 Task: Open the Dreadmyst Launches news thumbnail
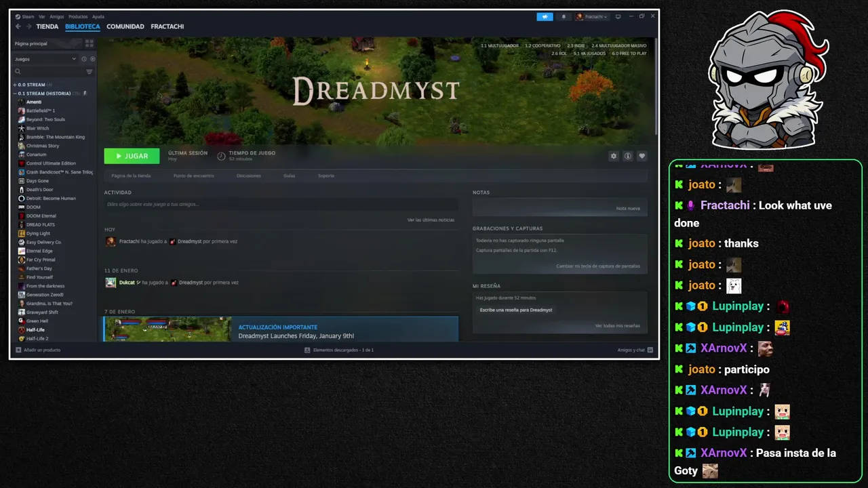(x=167, y=329)
